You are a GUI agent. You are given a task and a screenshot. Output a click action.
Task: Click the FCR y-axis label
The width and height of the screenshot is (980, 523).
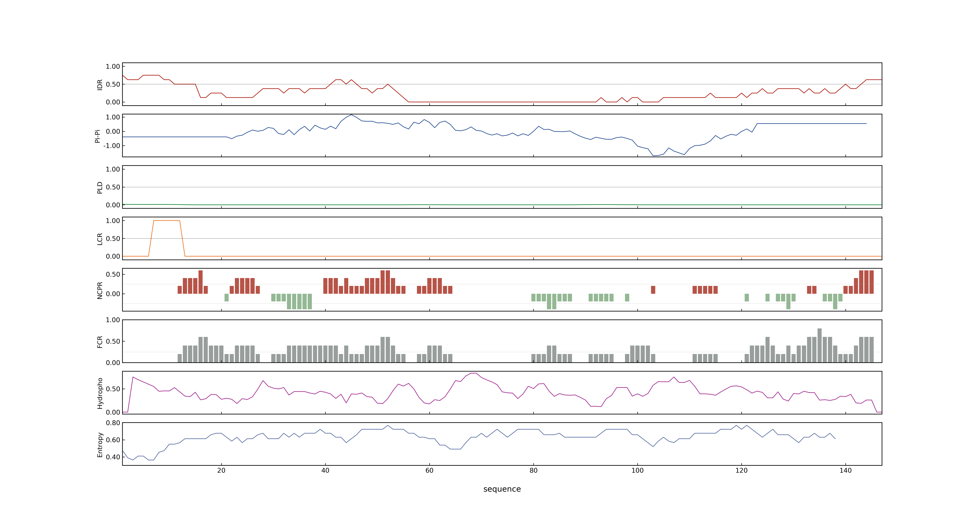click(x=100, y=342)
